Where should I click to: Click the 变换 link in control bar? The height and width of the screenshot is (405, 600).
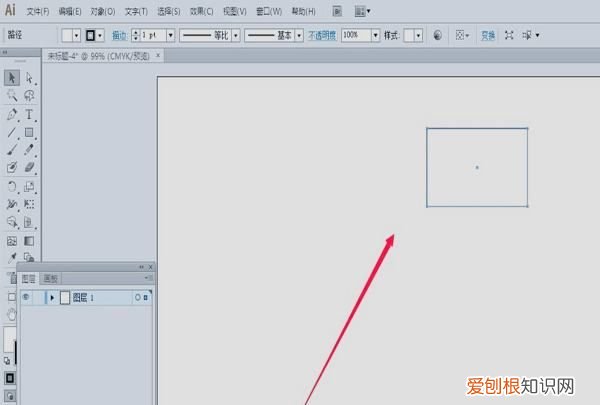488,35
